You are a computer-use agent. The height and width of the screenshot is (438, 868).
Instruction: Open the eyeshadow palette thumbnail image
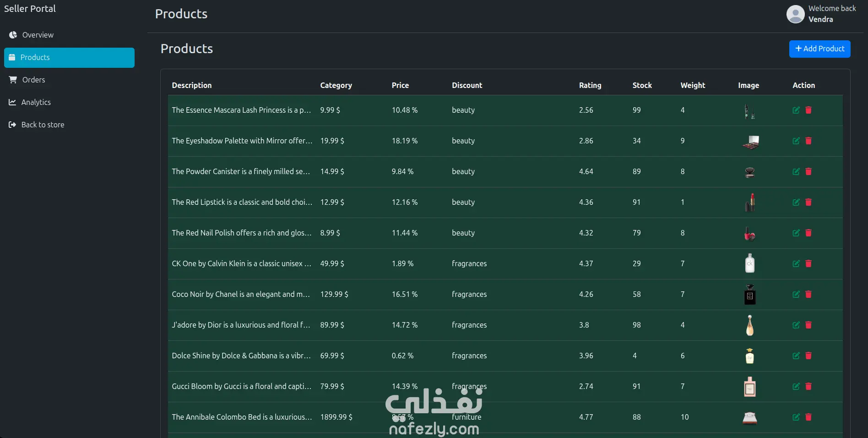point(749,141)
